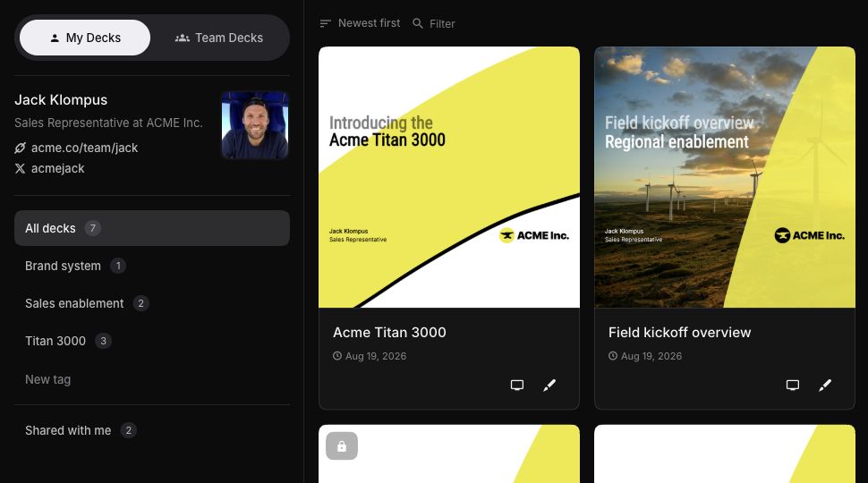Edit the Acme Titan 3000 deck
This screenshot has height=483, width=868.
coord(549,386)
